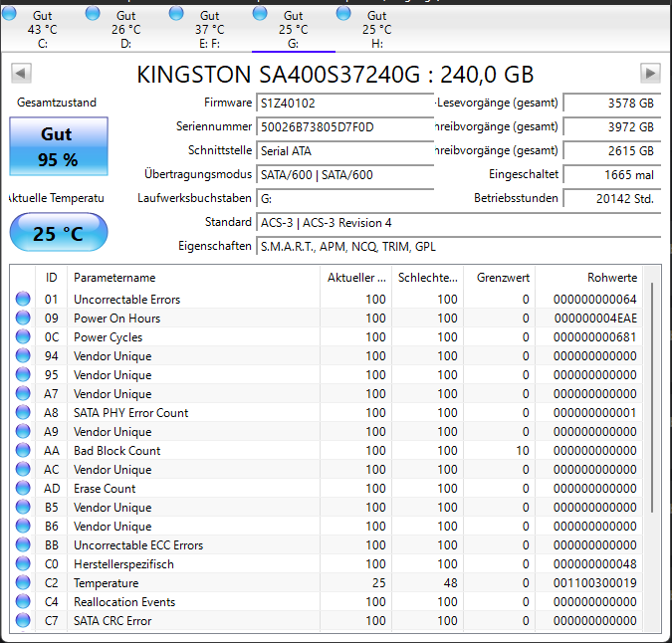Select the Temperature raw value 001100300019
The height and width of the screenshot is (643, 672).
pos(595,583)
